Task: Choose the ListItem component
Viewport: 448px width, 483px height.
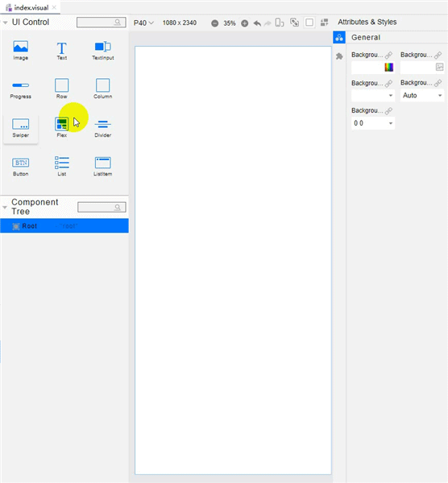Action: point(102,167)
